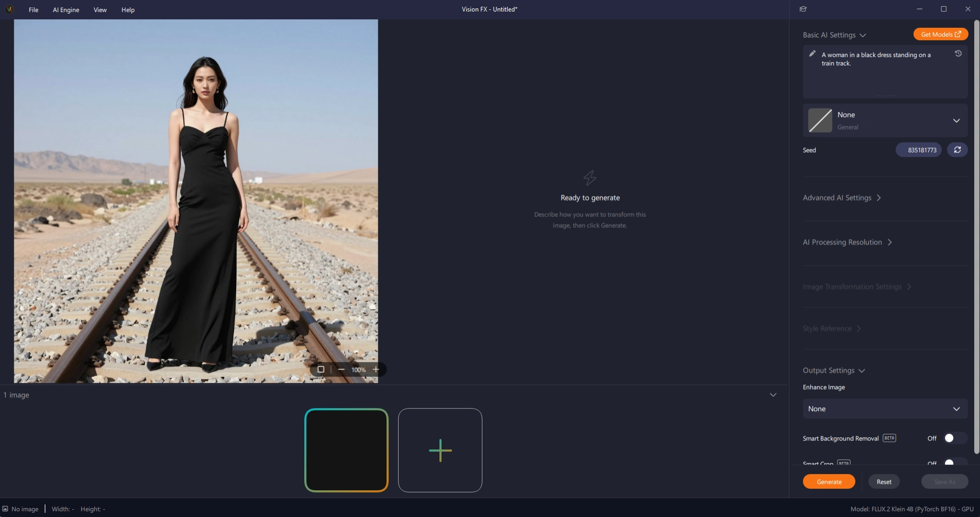Click the model info status text
This screenshot has width=980, height=517.
point(912,509)
